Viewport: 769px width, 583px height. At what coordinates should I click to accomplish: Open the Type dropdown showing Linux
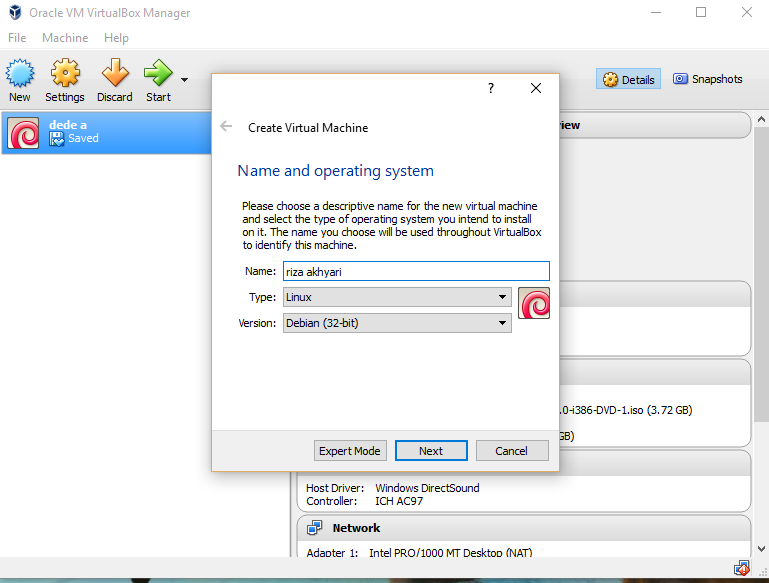click(397, 297)
